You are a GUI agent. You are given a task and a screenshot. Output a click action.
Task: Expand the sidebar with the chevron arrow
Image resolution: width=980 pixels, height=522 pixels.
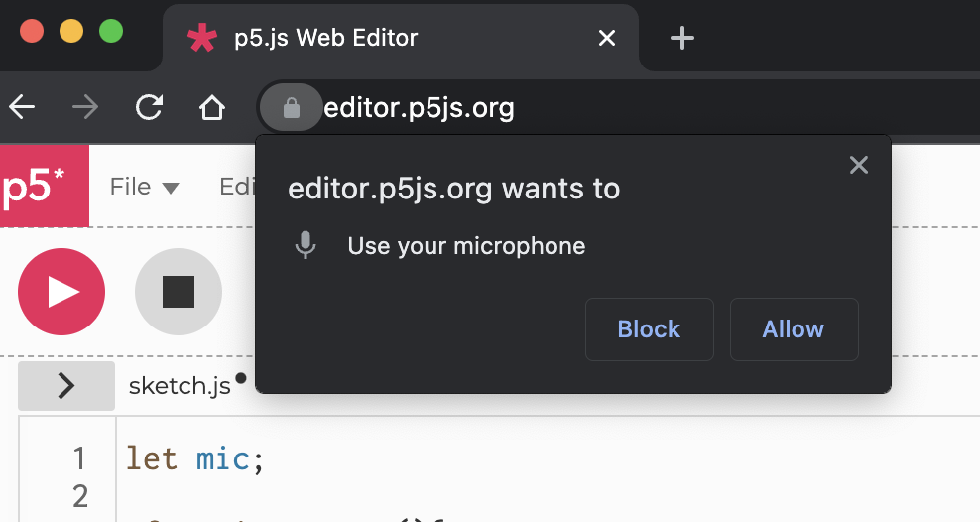tap(66, 385)
